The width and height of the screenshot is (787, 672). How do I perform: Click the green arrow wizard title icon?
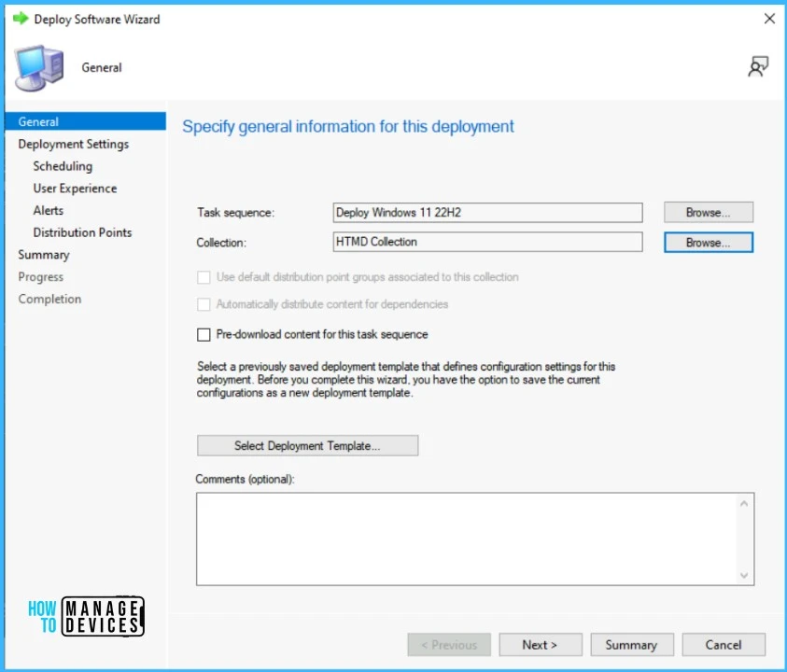point(21,19)
